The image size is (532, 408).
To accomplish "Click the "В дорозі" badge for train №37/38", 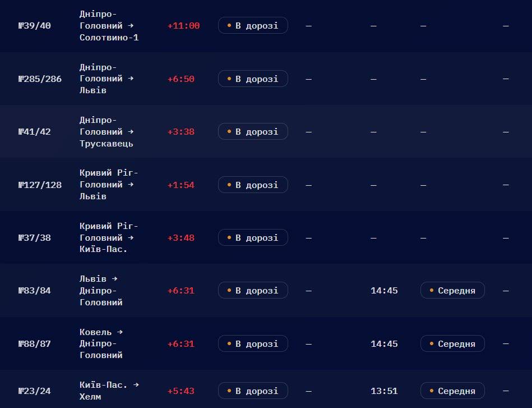I will click(253, 237).
